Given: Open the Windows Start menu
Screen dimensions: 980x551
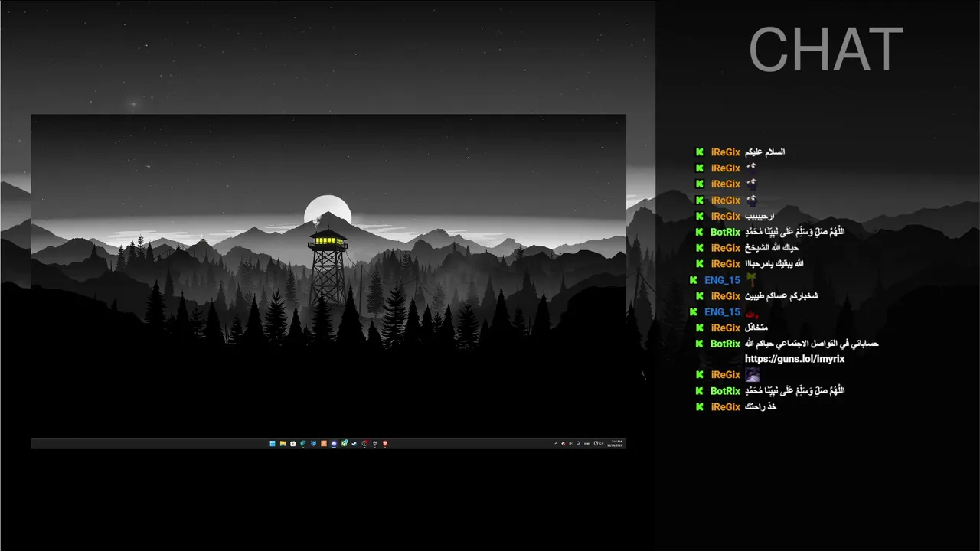Looking at the screenshot, I should [273, 443].
